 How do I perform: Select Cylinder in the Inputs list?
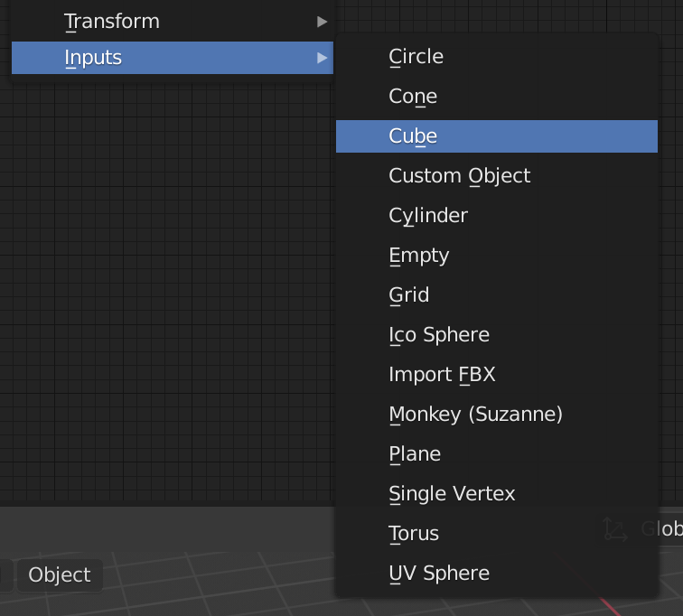click(428, 216)
